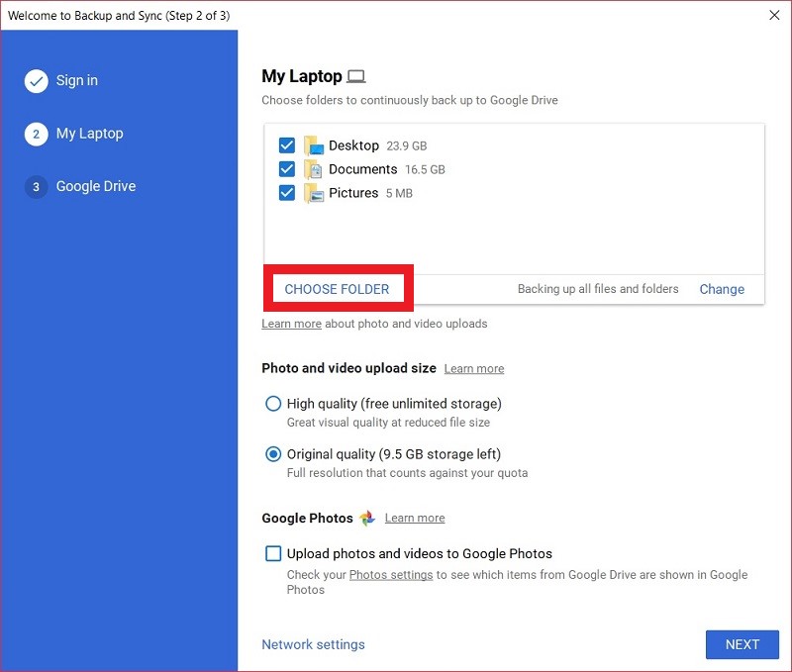Select step 2 circle icon for My Laptop
This screenshot has height=672, width=792.
[x=37, y=134]
